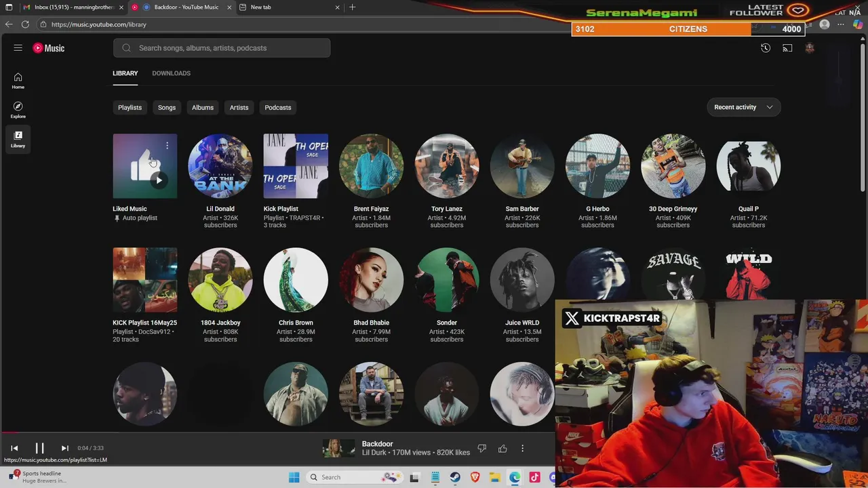Screen dimensions: 868x488
Task: Play the Liked Music playlist
Action: click(x=159, y=180)
